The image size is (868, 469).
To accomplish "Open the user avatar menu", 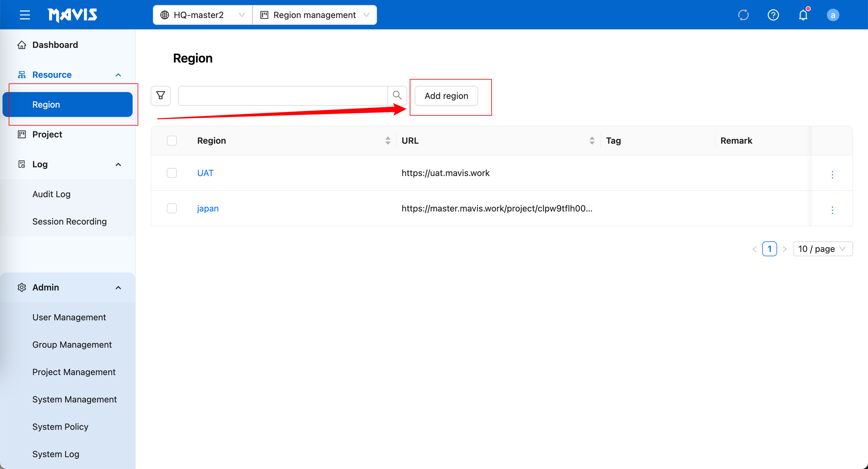I will point(833,15).
